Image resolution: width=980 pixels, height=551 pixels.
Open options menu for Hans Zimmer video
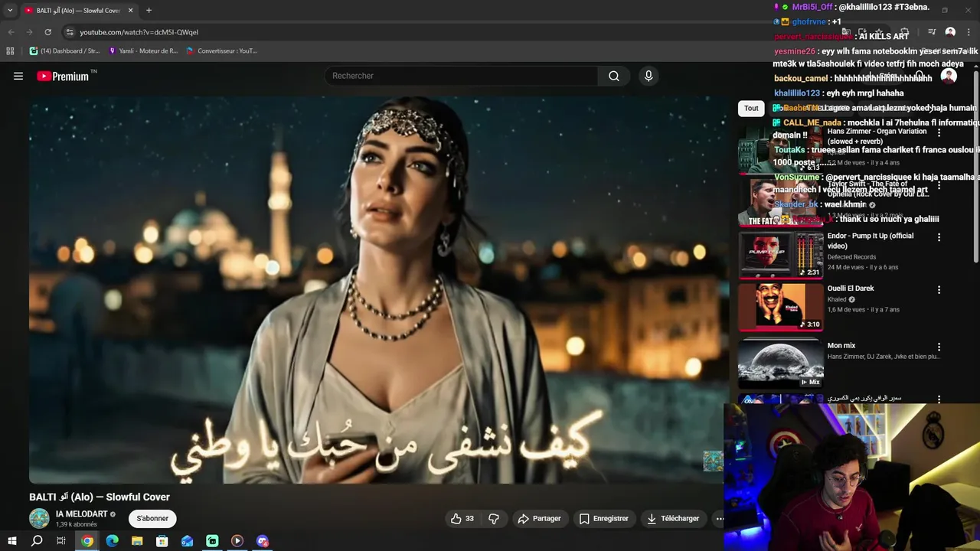939,133
